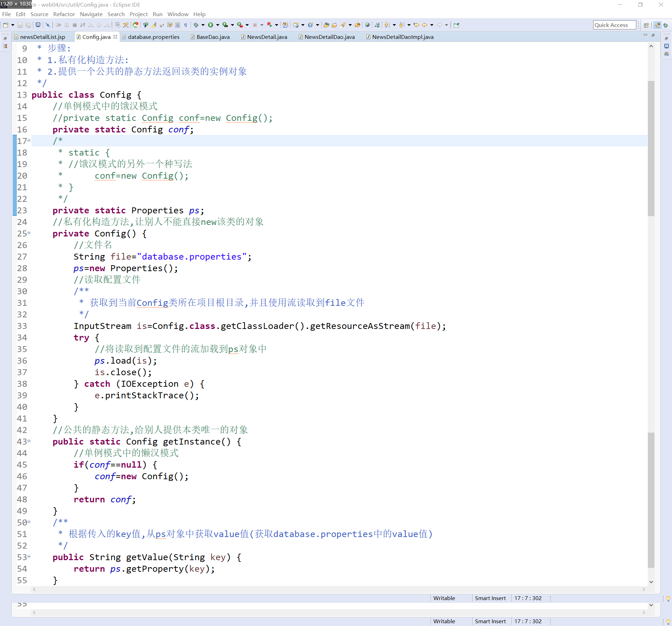
Task: Click the Writable status field
Action: click(x=444, y=598)
